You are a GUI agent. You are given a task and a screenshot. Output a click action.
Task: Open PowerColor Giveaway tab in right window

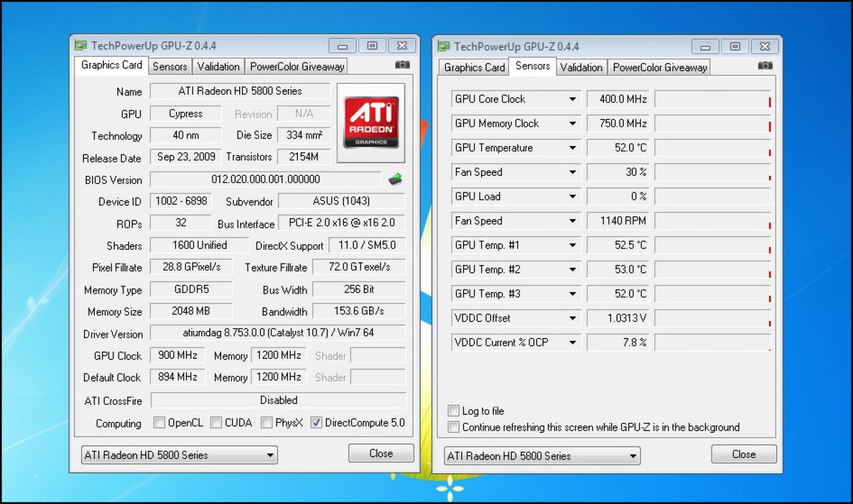pos(659,67)
